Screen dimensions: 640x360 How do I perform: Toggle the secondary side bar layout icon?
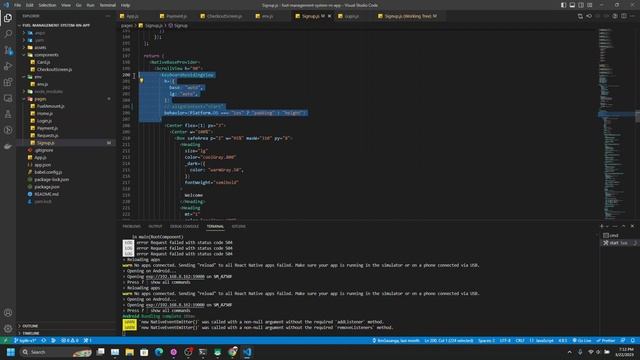581,5
